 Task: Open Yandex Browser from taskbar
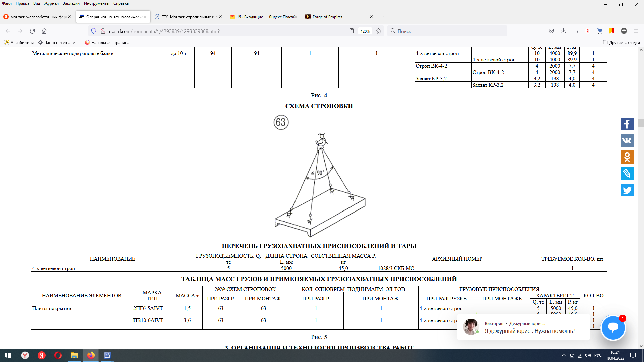tap(25, 355)
